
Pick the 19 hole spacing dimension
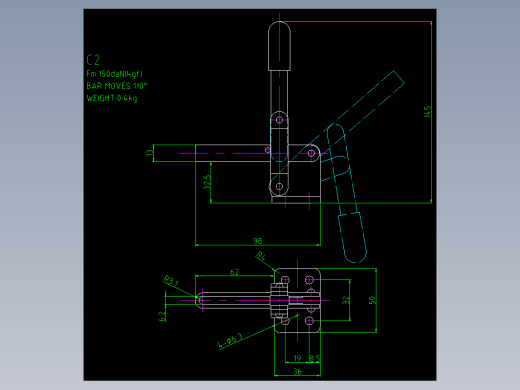[297, 358]
